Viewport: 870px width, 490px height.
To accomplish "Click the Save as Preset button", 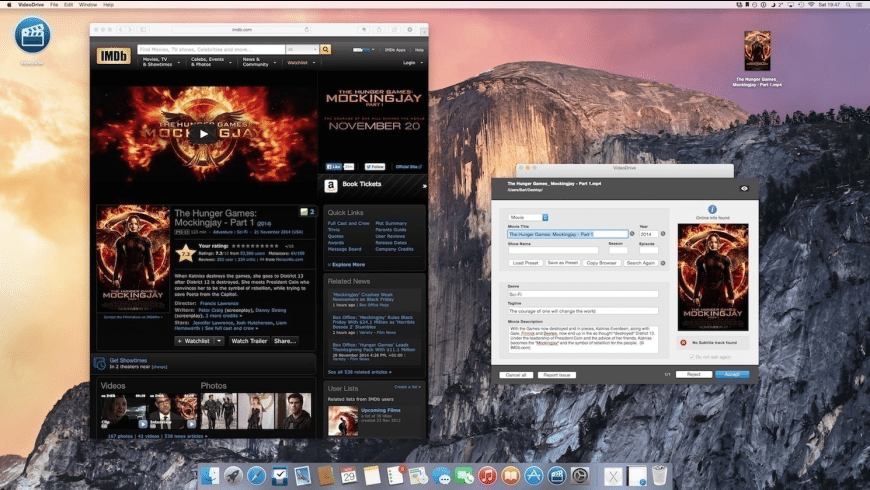I will coord(563,263).
